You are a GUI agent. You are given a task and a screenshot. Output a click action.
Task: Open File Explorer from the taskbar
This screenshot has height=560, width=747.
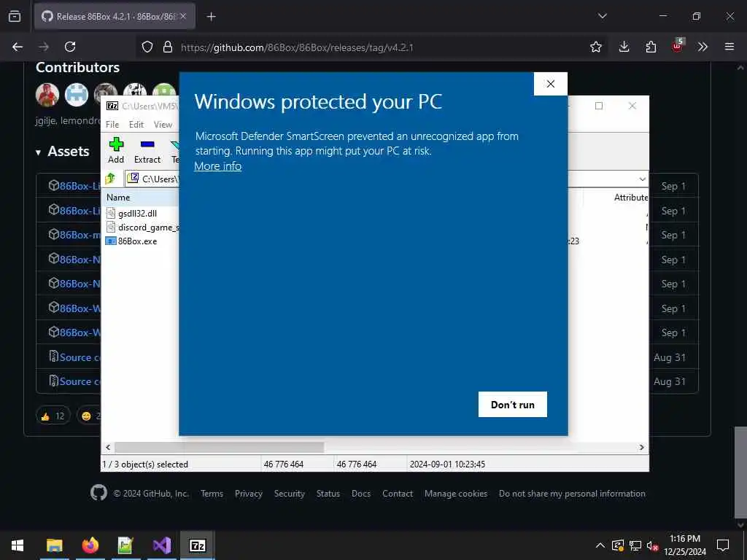coord(54,545)
